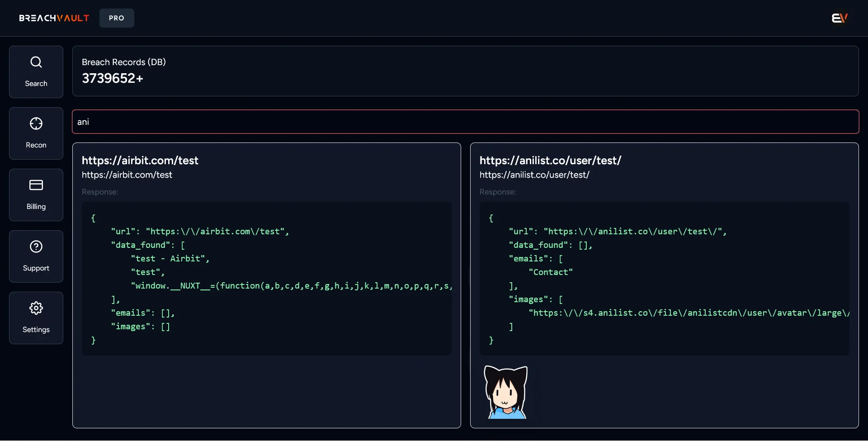Open Settings gear icon
This screenshot has height=441, width=868.
(36, 308)
